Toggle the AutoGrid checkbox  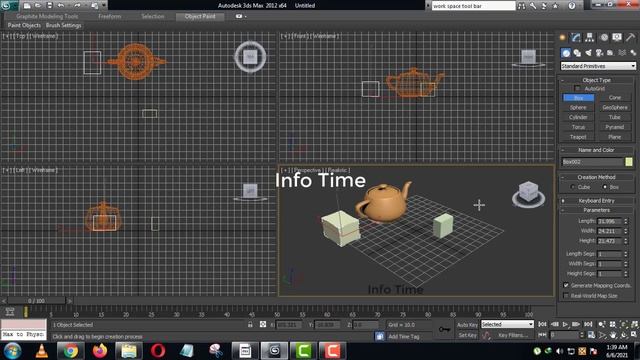577,89
